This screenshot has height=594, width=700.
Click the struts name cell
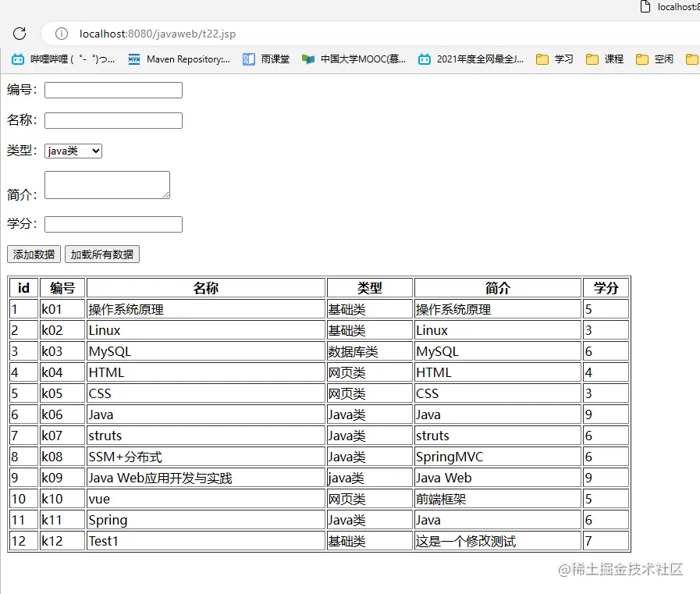(206, 436)
